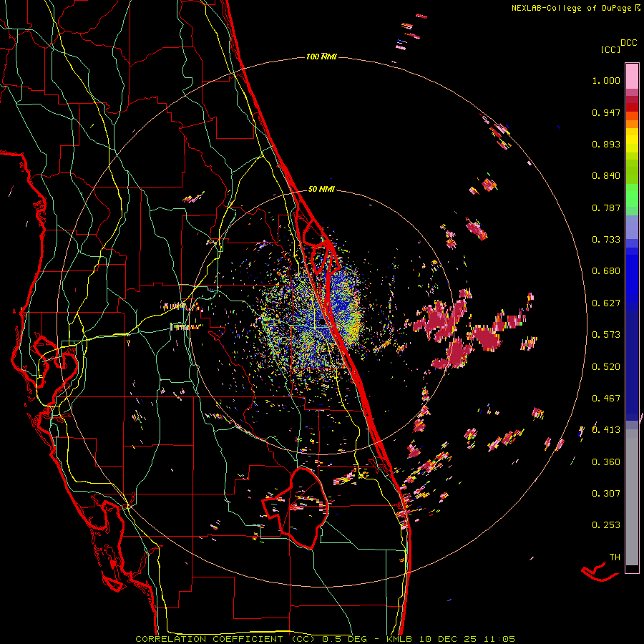Click the 0.307 scale value
This screenshot has height=644, width=644.
coord(606,494)
